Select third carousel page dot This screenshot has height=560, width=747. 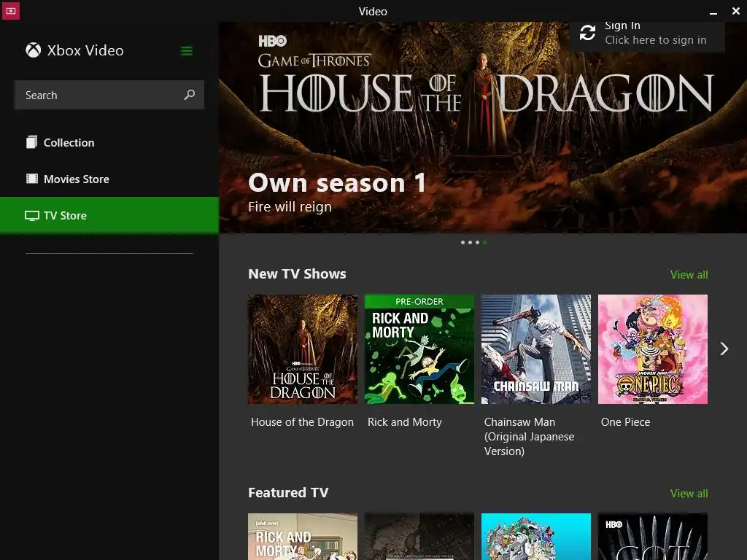(477, 242)
